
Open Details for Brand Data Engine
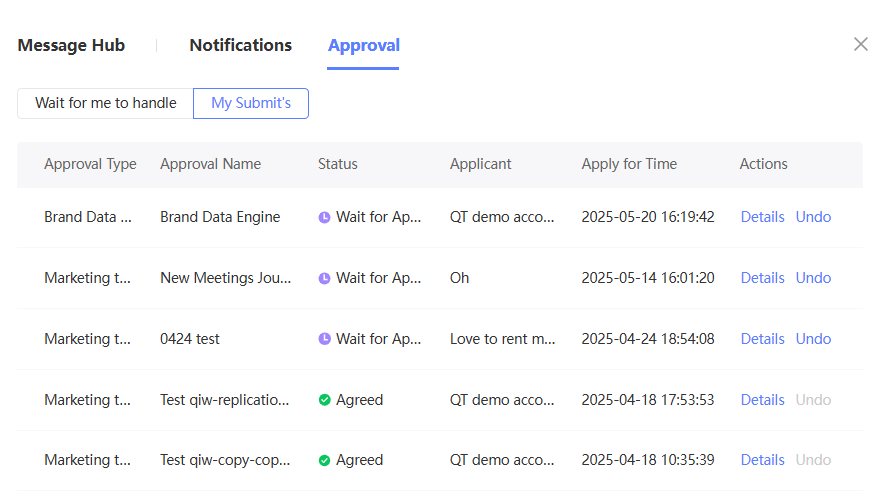tap(762, 217)
